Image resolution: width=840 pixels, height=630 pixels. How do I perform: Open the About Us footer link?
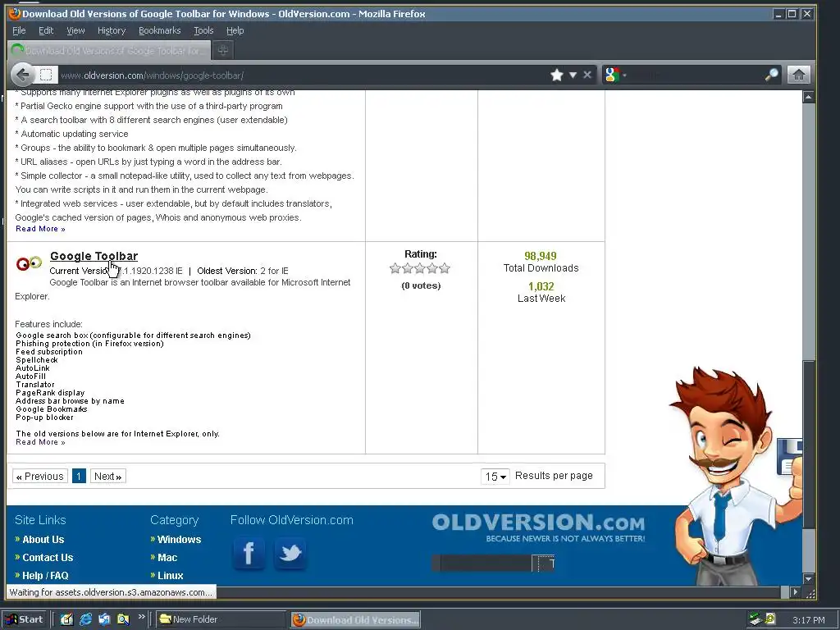(43, 540)
